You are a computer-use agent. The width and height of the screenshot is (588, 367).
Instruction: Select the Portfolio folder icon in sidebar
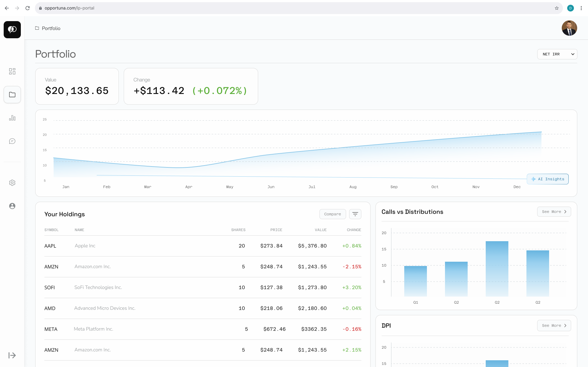tap(12, 95)
